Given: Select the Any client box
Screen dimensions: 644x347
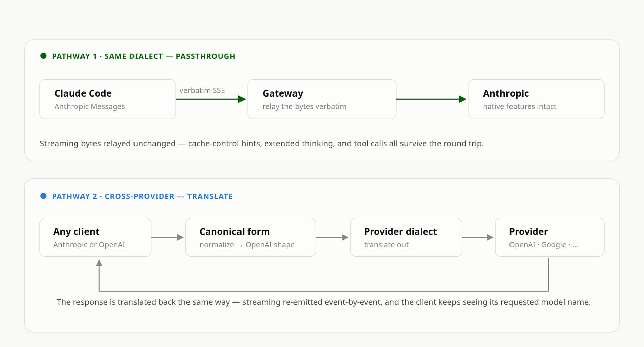Looking at the screenshot, I should (x=95, y=237).
